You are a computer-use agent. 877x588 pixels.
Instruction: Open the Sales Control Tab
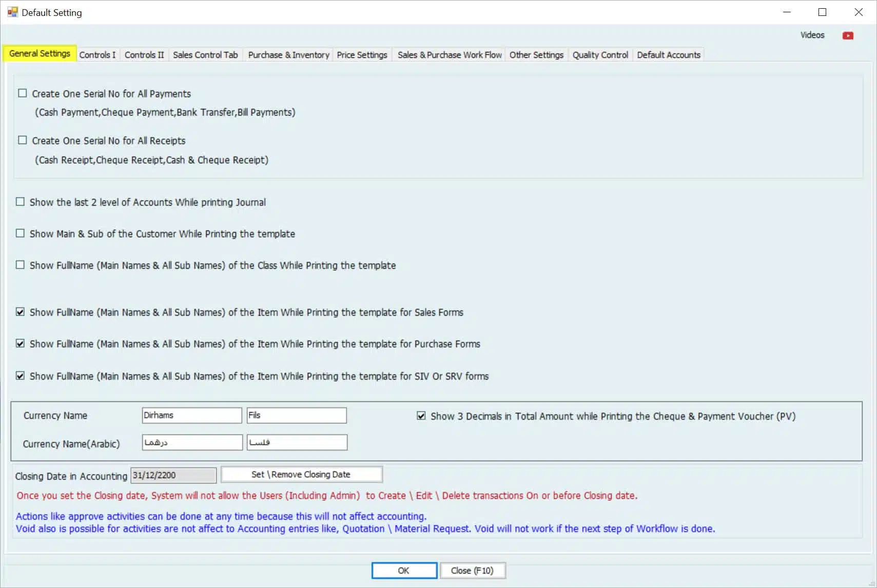point(205,55)
